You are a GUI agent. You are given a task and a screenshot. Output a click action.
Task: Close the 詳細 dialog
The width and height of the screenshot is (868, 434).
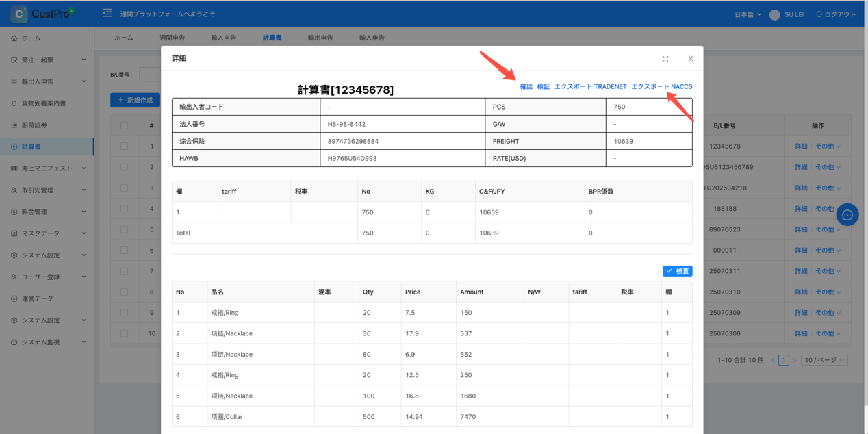point(691,59)
